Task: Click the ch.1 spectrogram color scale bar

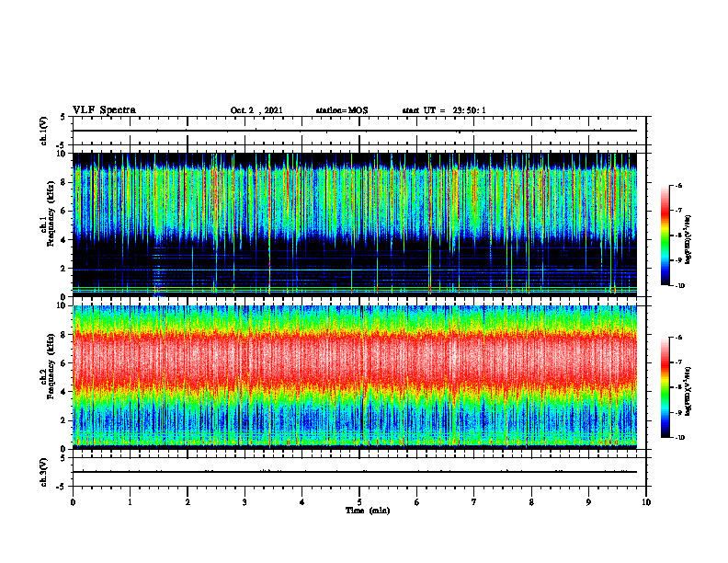Action: (665, 236)
